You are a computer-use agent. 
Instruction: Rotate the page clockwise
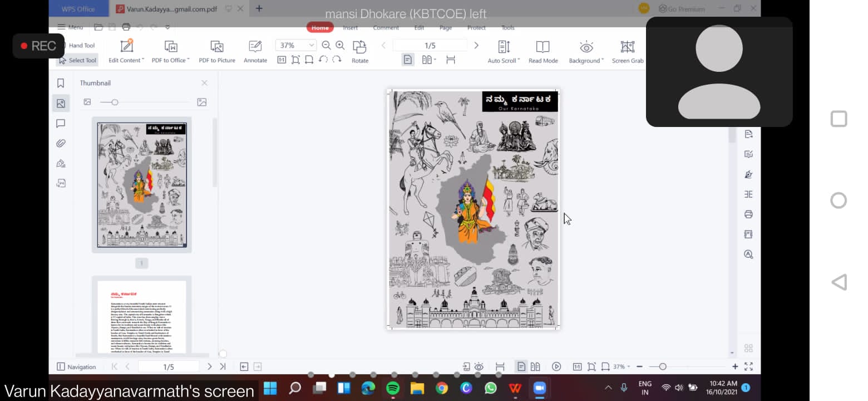pos(337,60)
